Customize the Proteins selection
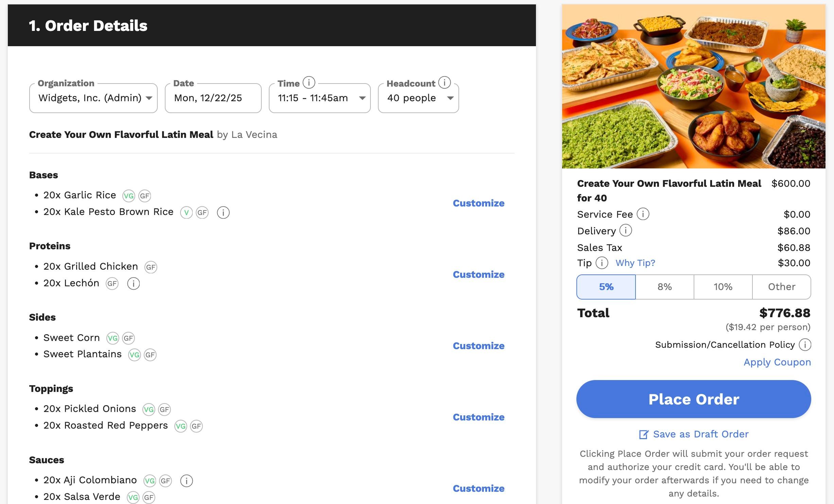The width and height of the screenshot is (834, 504). click(x=478, y=274)
